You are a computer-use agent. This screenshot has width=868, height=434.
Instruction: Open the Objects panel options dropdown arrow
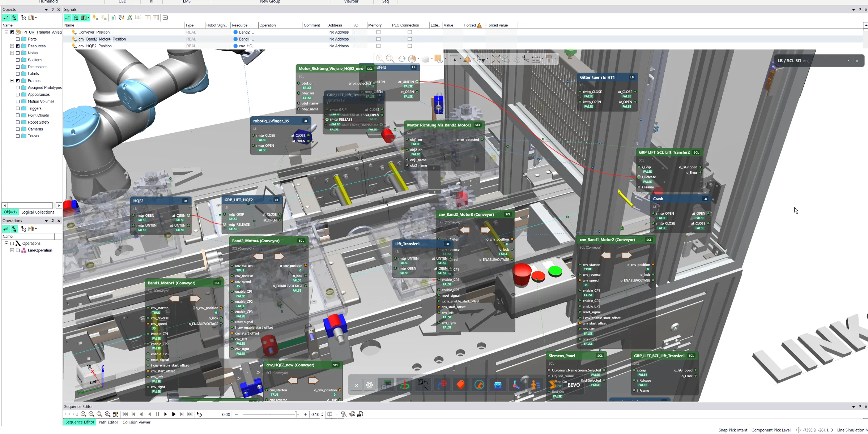click(46, 10)
